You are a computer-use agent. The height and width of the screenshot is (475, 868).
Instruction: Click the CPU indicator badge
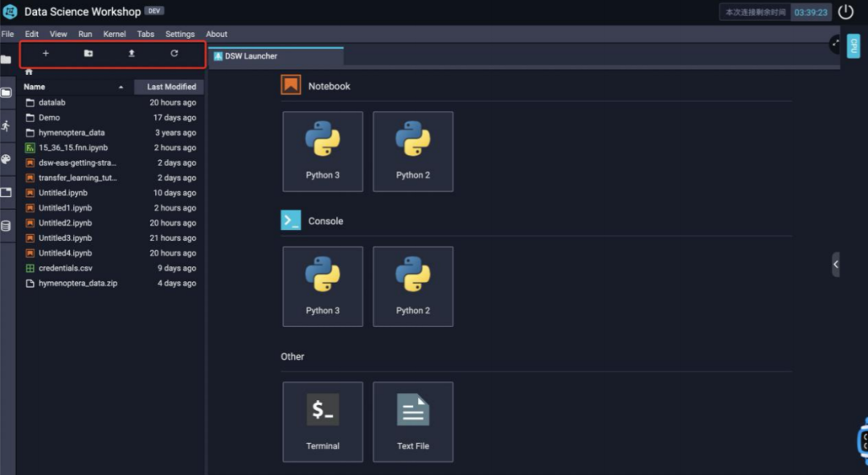853,46
